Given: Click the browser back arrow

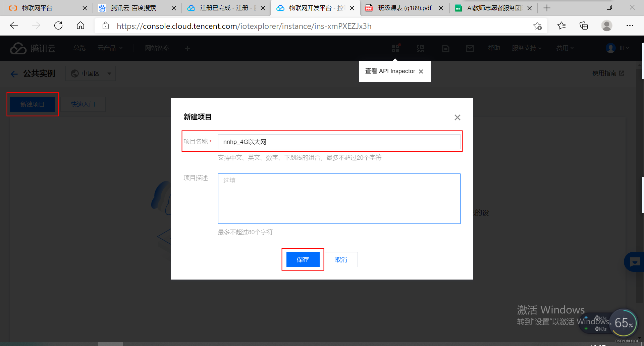Looking at the screenshot, I should point(14,26).
